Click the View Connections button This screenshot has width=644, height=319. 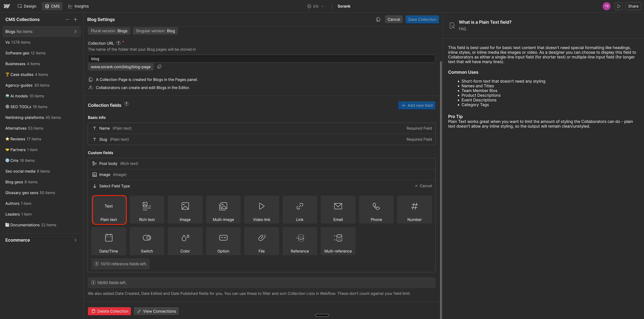point(156,311)
